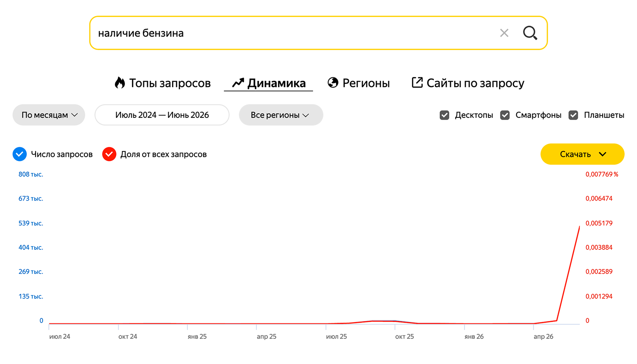Open the Скачать download dropdown

click(x=582, y=154)
